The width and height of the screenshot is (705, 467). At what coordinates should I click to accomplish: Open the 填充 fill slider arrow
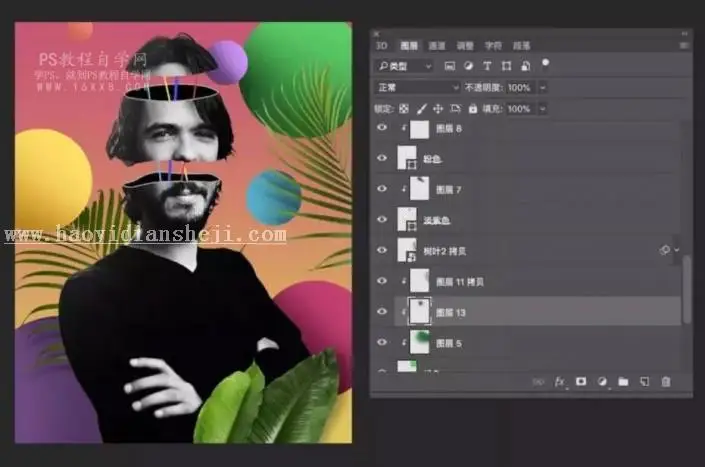pyautogui.click(x=543, y=109)
